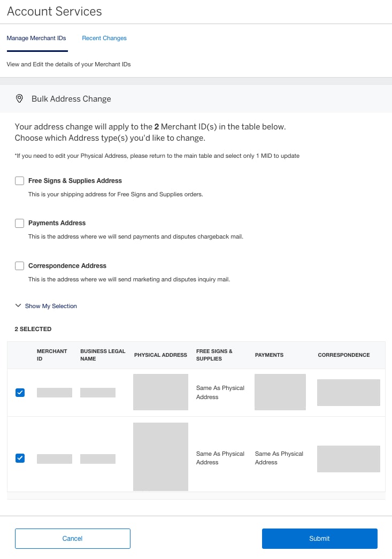Deselect the first merchant row checkbox

(x=20, y=393)
